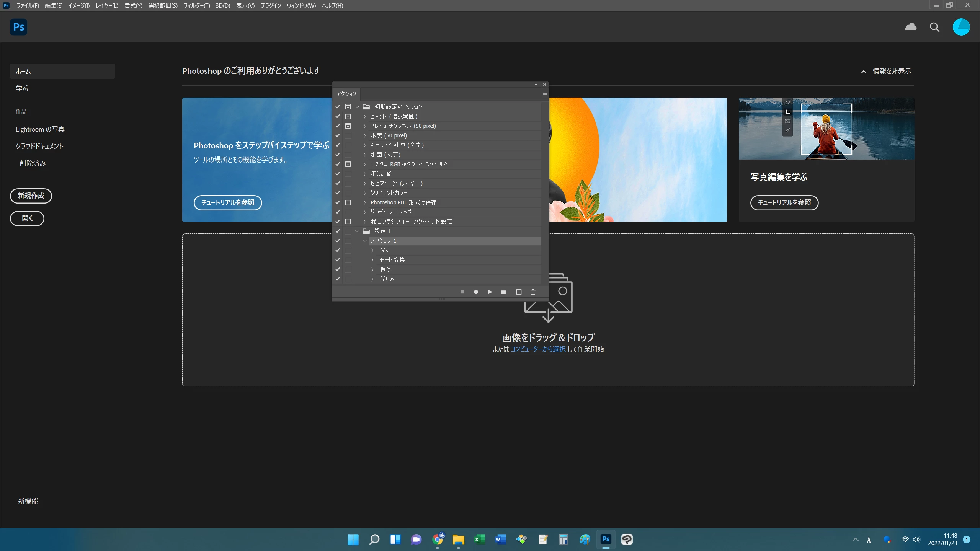980x551 pixels.
Task: Open the ウィンドウ menu
Action: (x=301, y=5)
